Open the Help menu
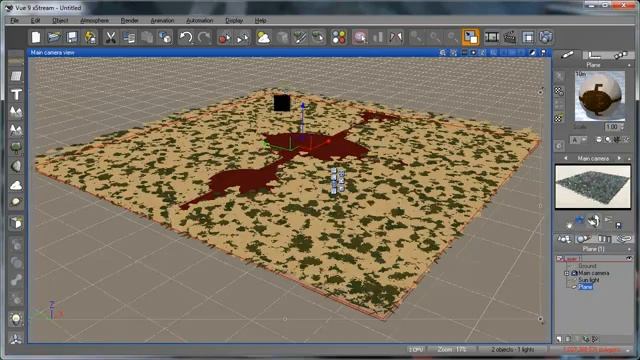This screenshot has height=360, width=640. coord(260,20)
